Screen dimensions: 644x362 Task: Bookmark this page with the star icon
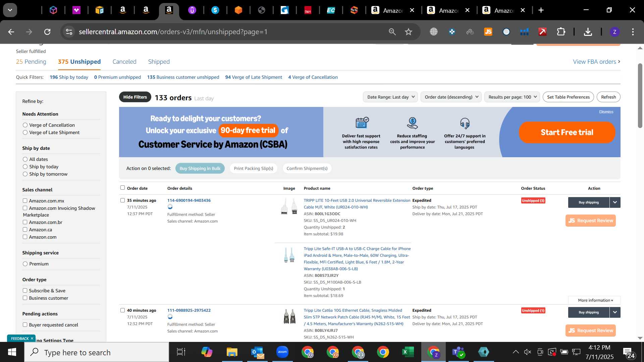pyautogui.click(x=408, y=32)
